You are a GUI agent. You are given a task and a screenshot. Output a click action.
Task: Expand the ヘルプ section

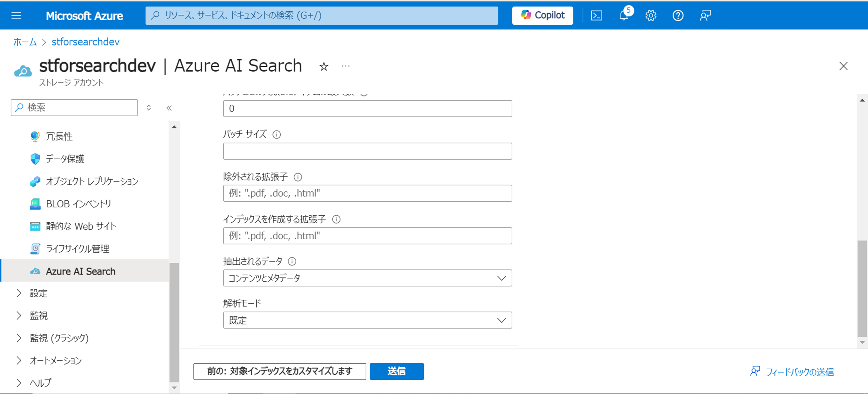point(19,383)
